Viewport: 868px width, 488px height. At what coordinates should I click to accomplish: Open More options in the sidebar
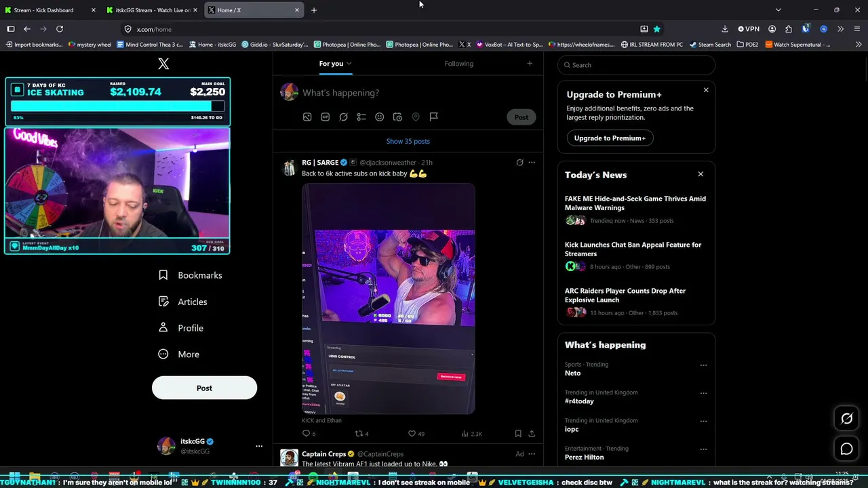pos(179,354)
